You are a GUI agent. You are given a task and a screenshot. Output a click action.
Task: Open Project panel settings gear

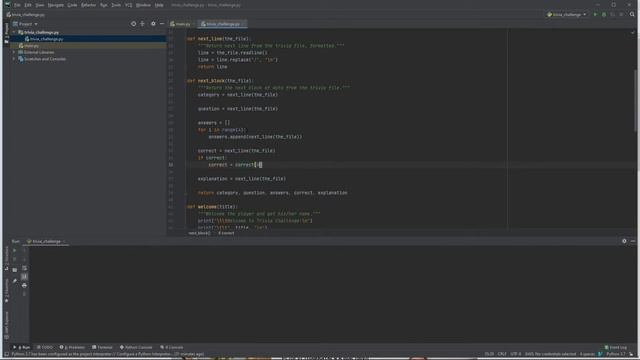(153, 24)
